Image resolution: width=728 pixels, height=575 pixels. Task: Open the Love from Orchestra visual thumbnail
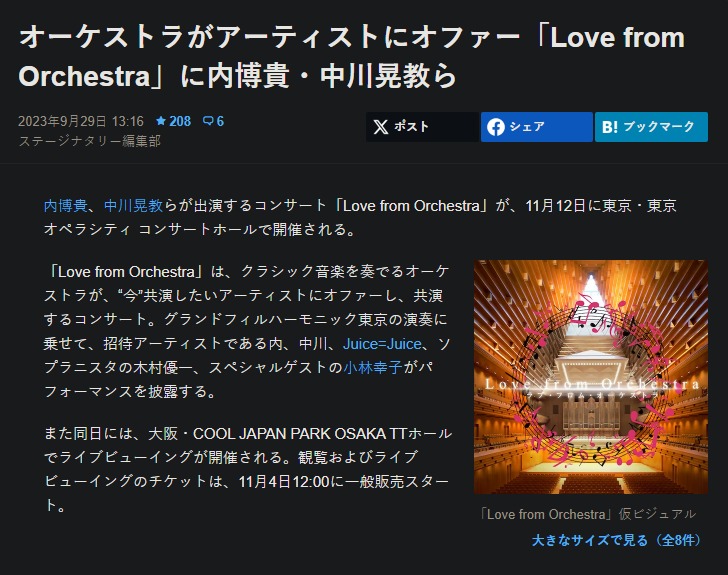591,377
